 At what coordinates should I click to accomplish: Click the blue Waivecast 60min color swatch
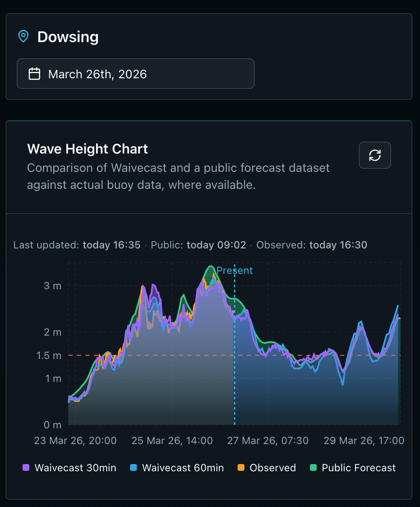point(133,467)
